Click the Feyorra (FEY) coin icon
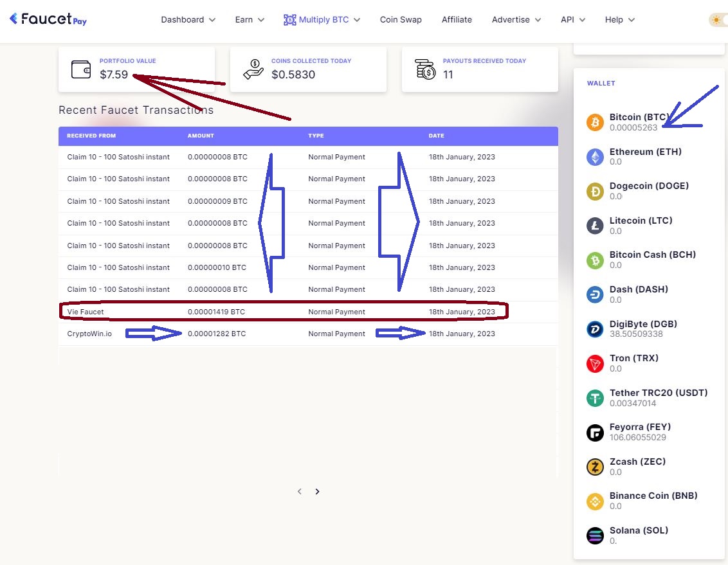This screenshot has width=728, height=565. (x=595, y=433)
